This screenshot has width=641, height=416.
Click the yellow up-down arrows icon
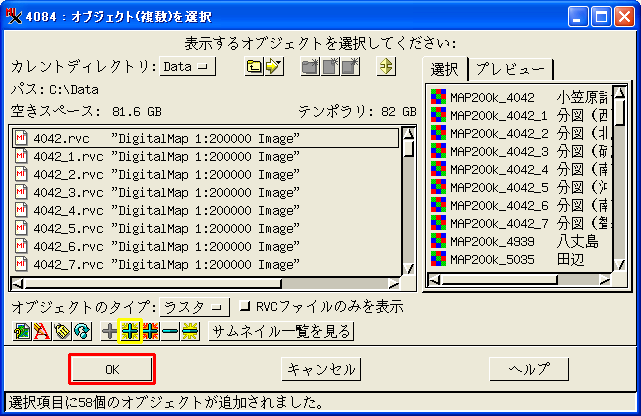click(x=386, y=67)
